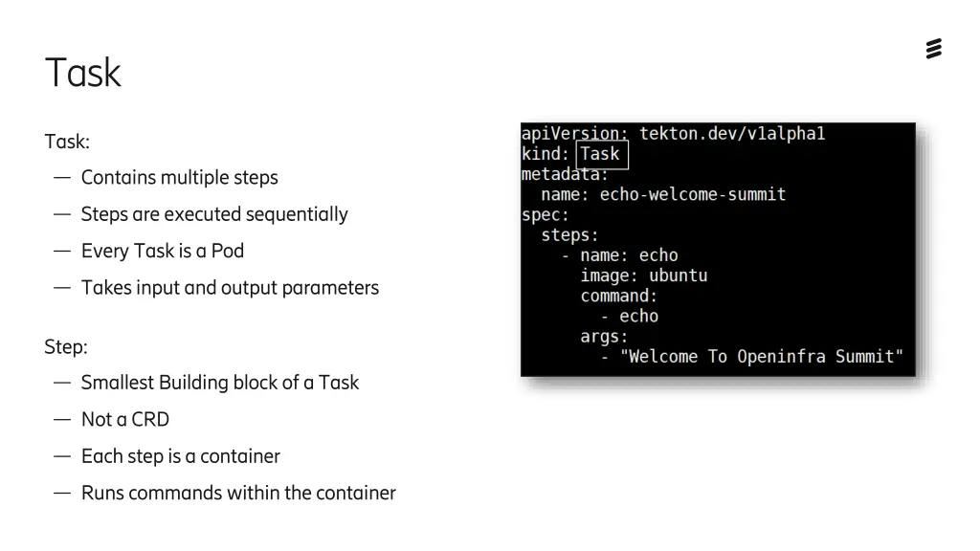The width and height of the screenshot is (980, 551).
Task: Click the "args:" line in terminal
Action: click(604, 337)
